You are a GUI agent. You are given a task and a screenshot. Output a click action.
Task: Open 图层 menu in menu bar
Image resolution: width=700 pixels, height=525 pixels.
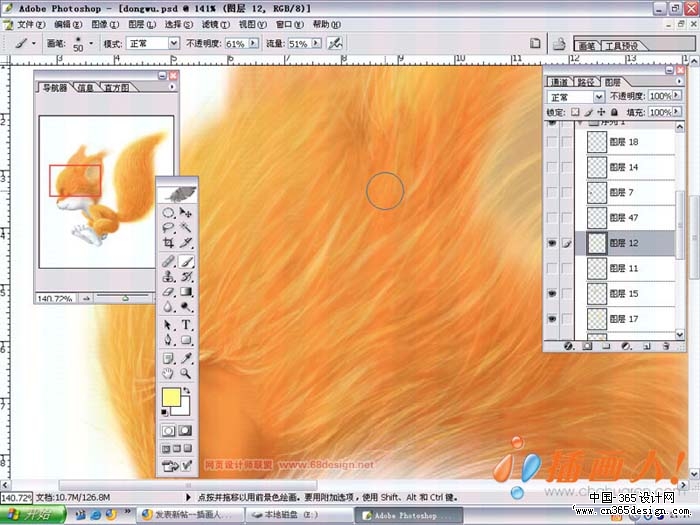[142, 25]
